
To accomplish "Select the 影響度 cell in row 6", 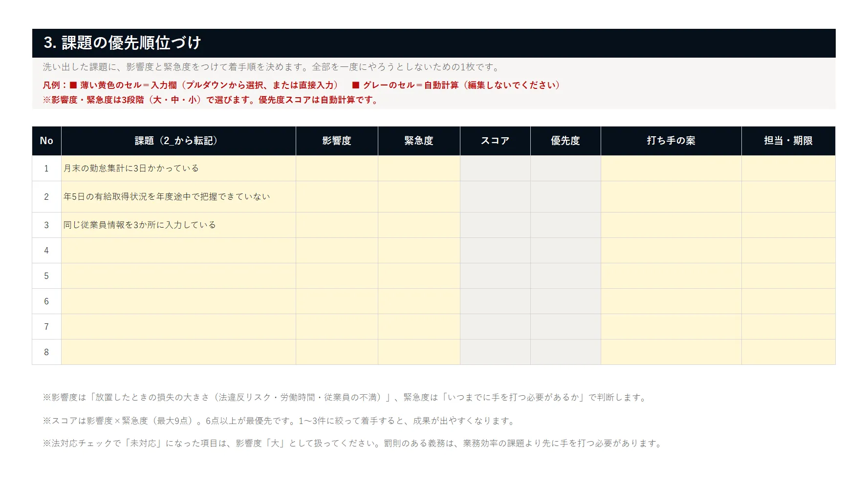I will (337, 301).
